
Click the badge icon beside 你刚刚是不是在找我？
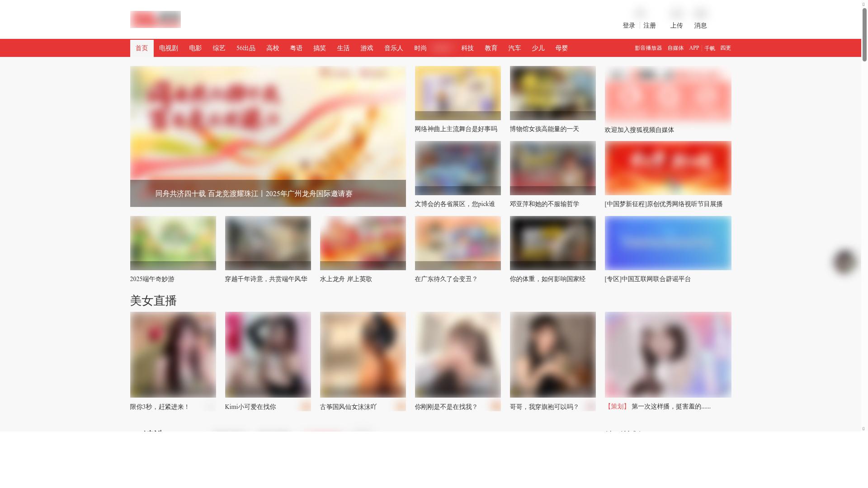495,406
